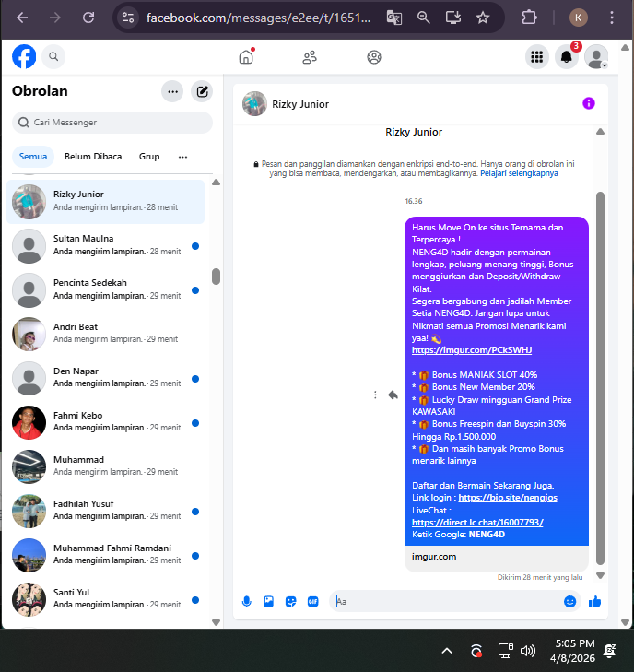
Task: Open the Muhammad conversation
Action: coord(106,466)
